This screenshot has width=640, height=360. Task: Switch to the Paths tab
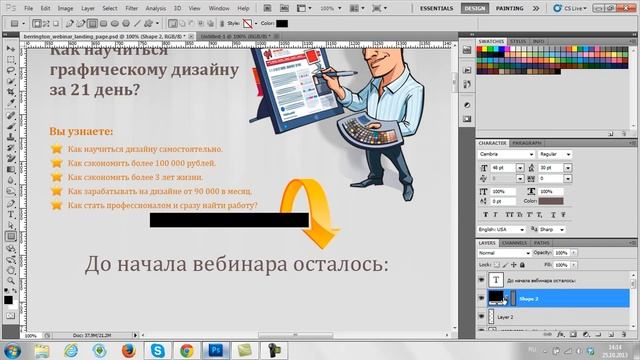(x=542, y=243)
